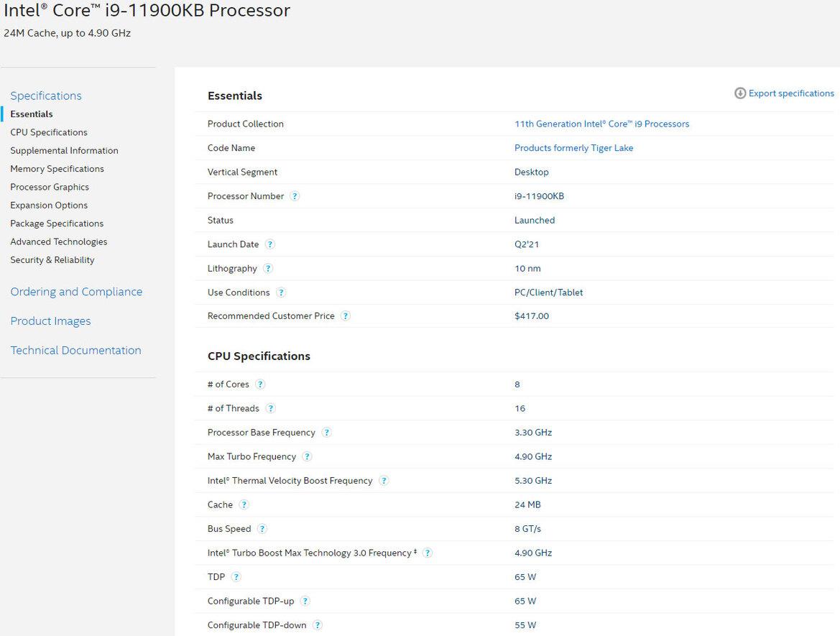Click the Essentials section heading
This screenshot has width=840, height=636.
(x=235, y=96)
